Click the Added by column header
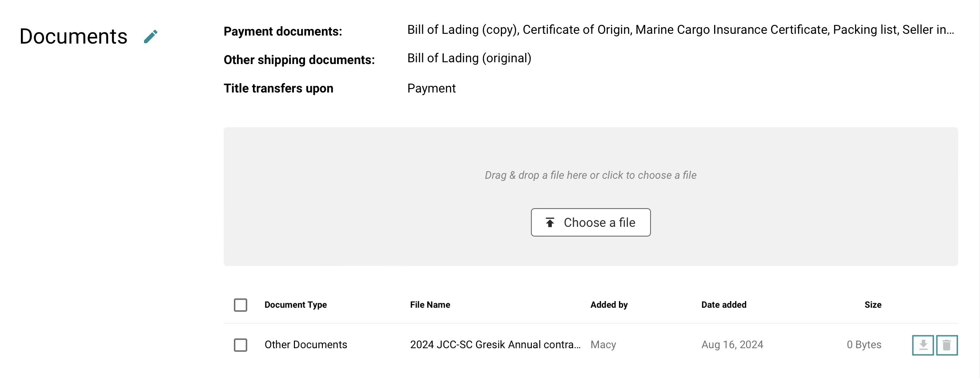 pyautogui.click(x=609, y=305)
